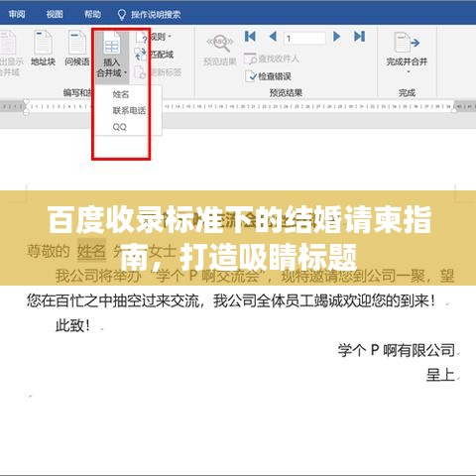The width and height of the screenshot is (476, 476).
Task: Open the 完成并合并 finish and merge menu
Action: (407, 52)
